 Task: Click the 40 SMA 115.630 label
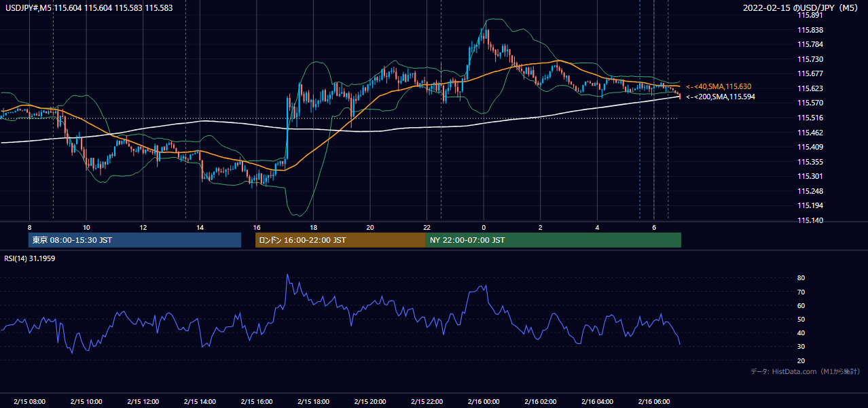click(719, 86)
